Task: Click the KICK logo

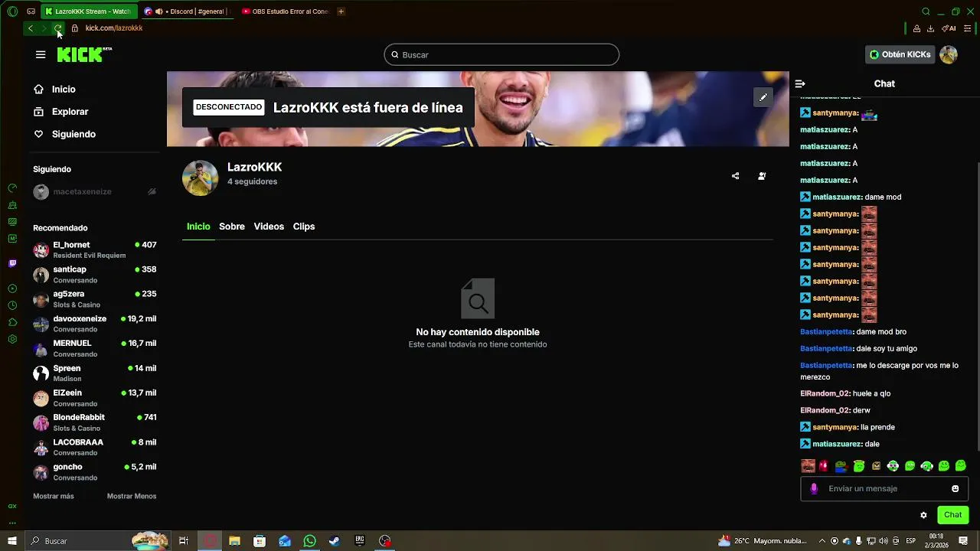Action: [x=84, y=54]
